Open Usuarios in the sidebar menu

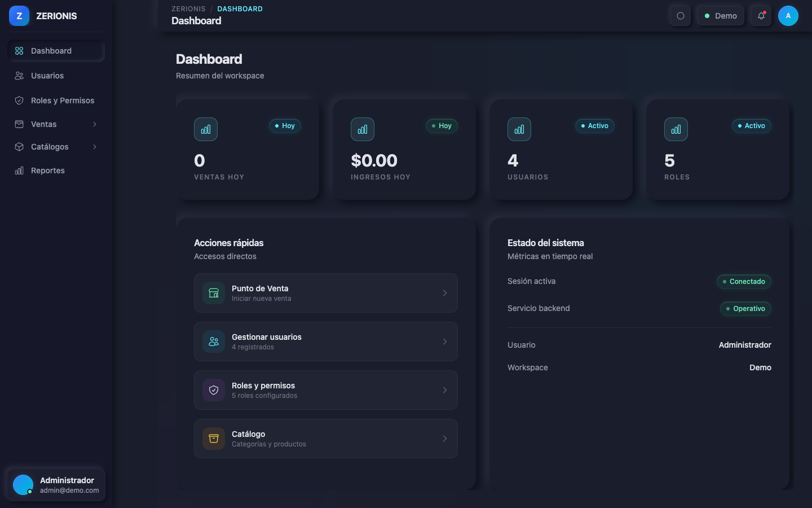(x=56, y=76)
